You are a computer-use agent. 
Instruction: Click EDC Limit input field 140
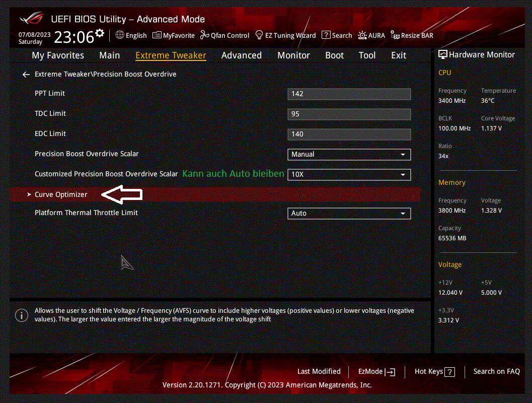pos(349,134)
